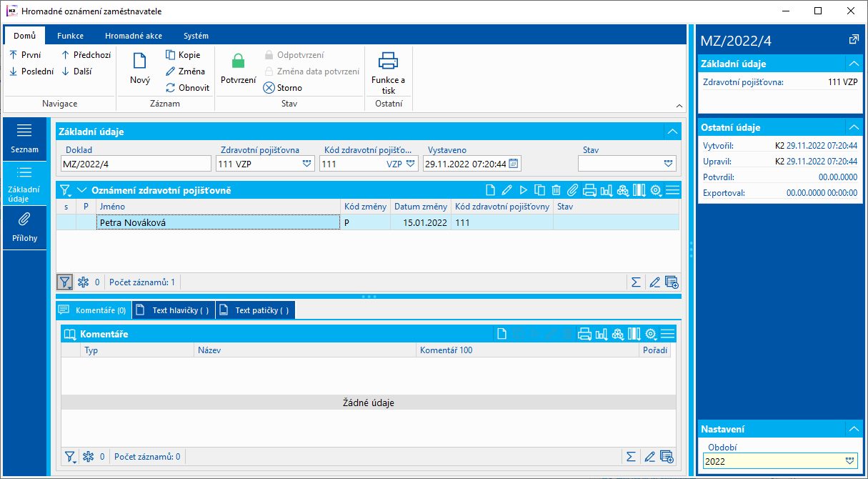Collapse Ostatní údaje panel
Screen dimensions: 868x479
(x=853, y=127)
